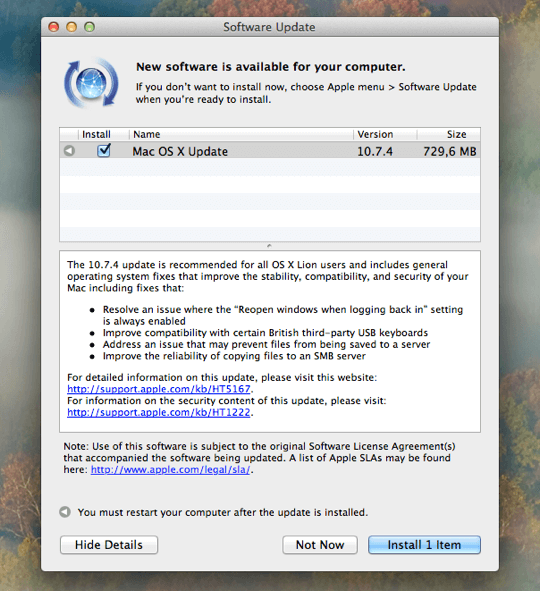Close the Software Update window
Image resolution: width=540 pixels, height=591 pixels.
pos(54,27)
